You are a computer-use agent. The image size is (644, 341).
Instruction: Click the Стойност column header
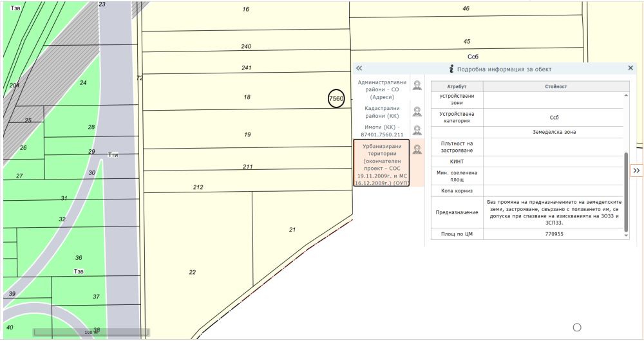pyautogui.click(x=556, y=87)
